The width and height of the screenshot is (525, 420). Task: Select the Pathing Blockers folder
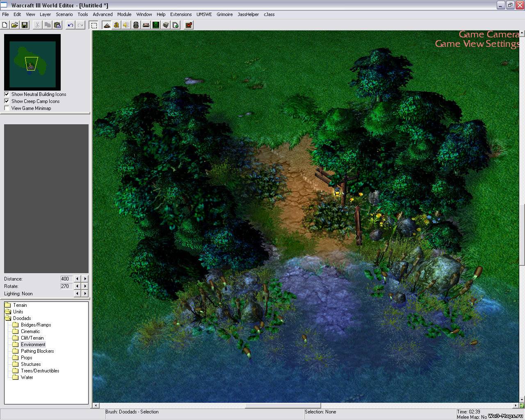(x=37, y=351)
